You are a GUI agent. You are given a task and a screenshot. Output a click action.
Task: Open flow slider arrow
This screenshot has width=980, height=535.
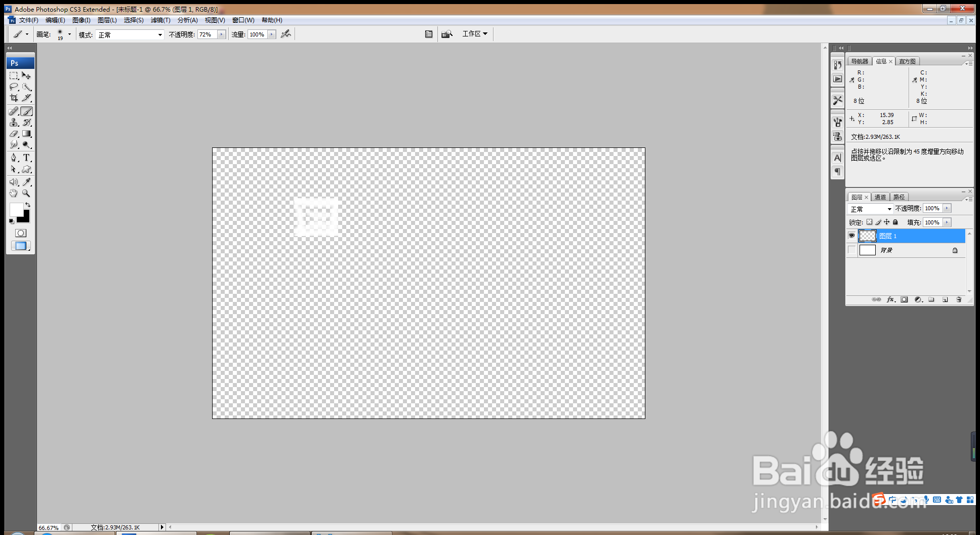272,34
